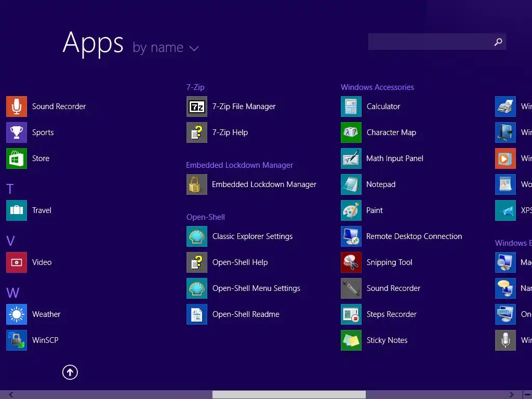Click the 'Remote Desktop Connection' label
The height and width of the screenshot is (399, 532).
(x=414, y=236)
